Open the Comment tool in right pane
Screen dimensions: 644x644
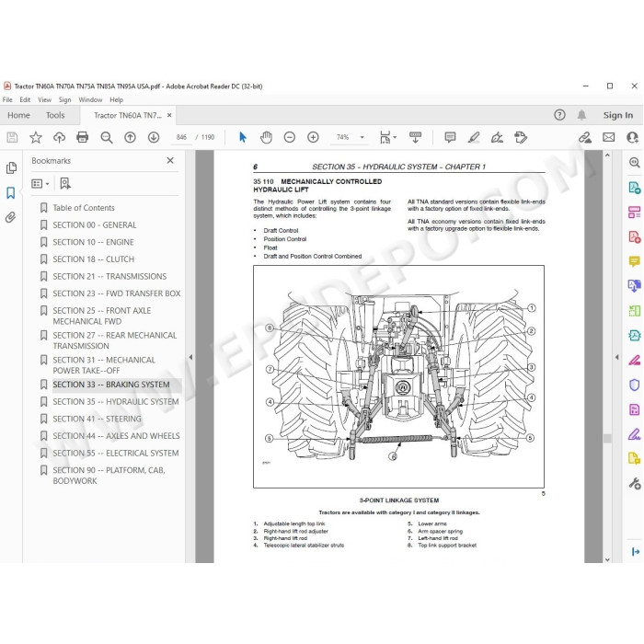(635, 261)
